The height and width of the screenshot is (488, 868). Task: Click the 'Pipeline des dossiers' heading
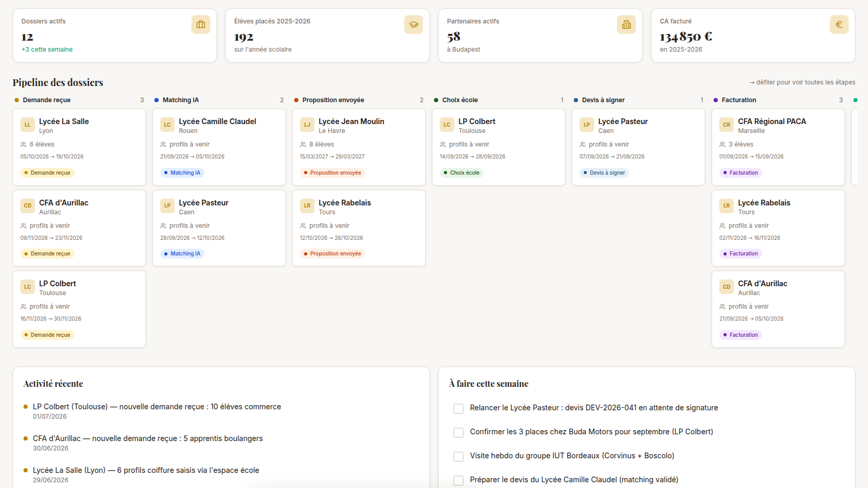58,82
